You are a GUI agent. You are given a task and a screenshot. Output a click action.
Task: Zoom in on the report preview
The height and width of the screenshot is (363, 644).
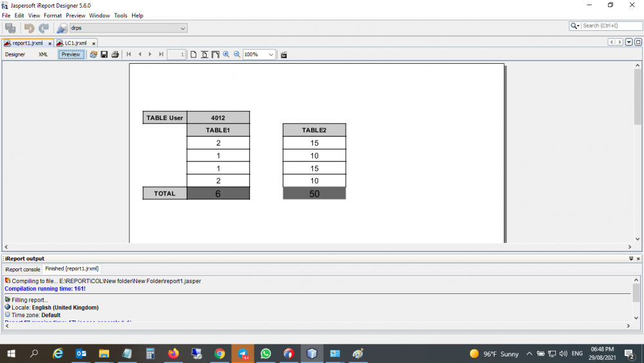[x=226, y=55]
